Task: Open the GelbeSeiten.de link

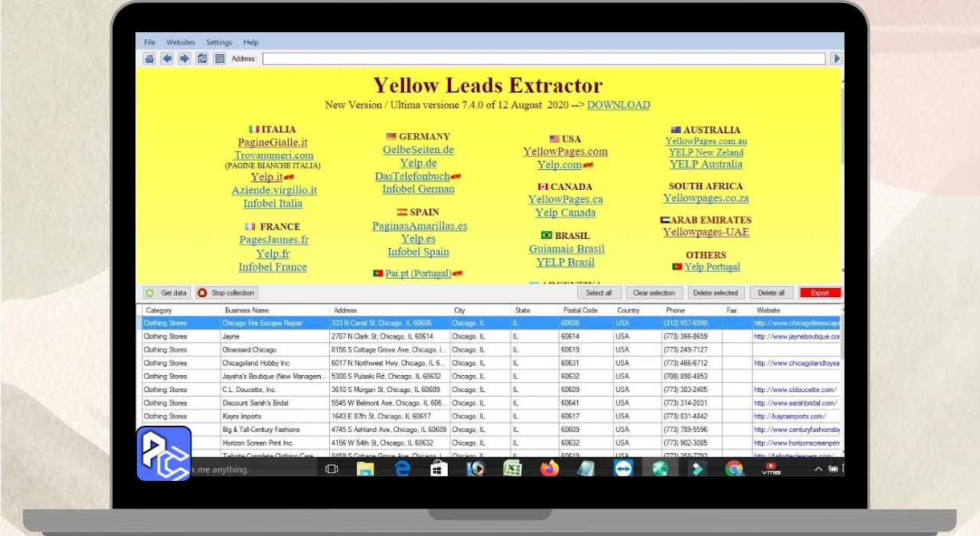Action: pyautogui.click(x=418, y=150)
